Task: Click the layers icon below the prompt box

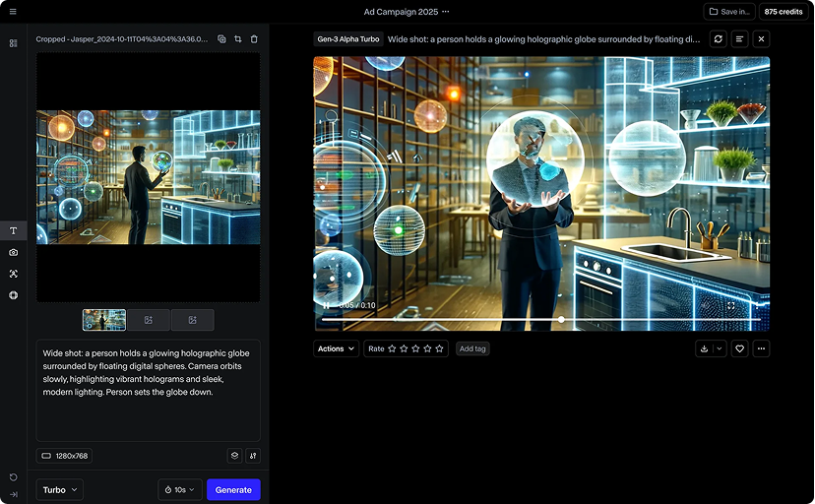Action: [x=234, y=456]
